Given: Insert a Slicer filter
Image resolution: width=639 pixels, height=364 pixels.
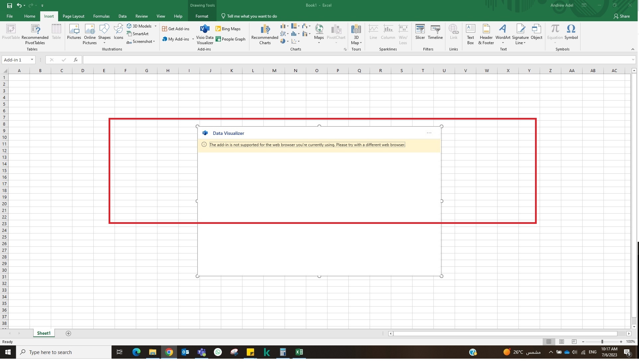Looking at the screenshot, I should pyautogui.click(x=420, y=32).
